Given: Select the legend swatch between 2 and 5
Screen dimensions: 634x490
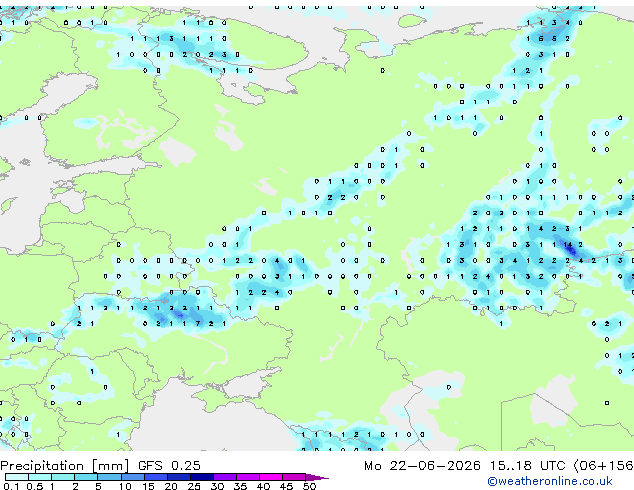Looking at the screenshot, I should click(x=86, y=477).
